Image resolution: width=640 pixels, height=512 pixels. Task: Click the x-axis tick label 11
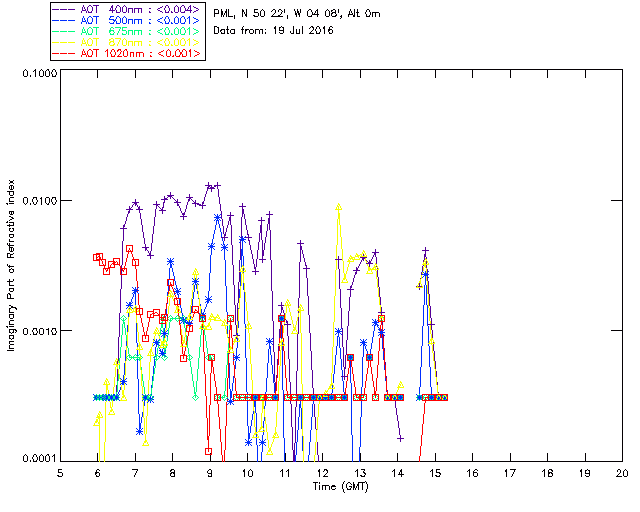[x=285, y=473]
